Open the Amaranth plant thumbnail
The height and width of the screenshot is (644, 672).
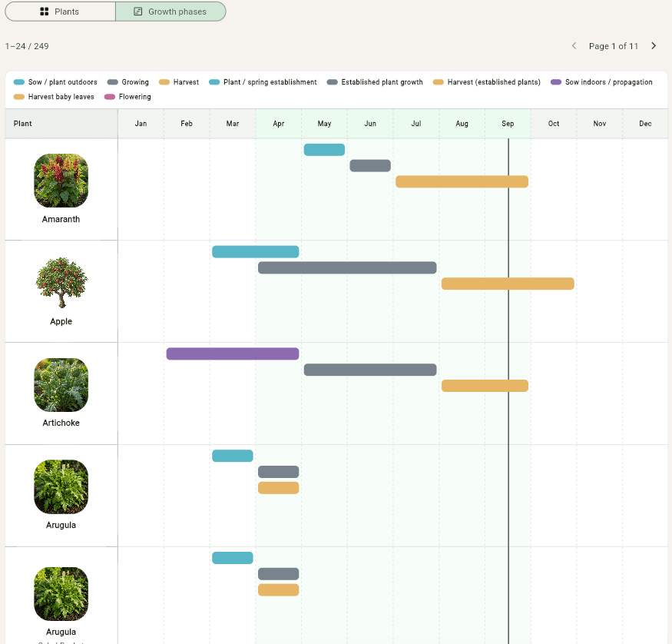click(61, 181)
